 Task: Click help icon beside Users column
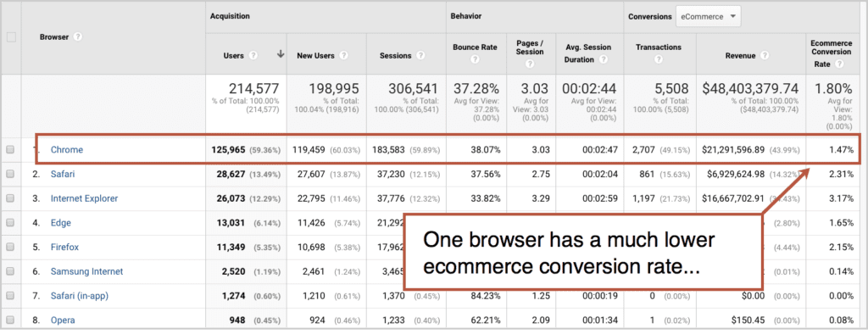coord(253,55)
